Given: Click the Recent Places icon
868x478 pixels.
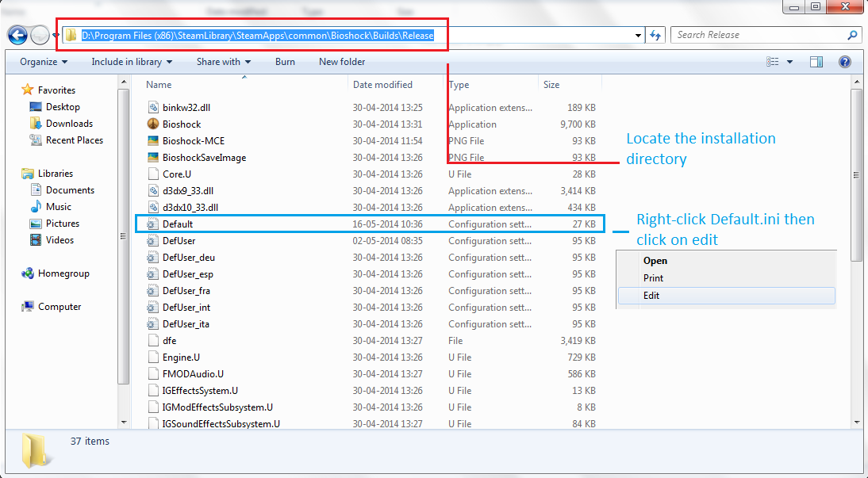Looking at the screenshot, I should point(36,140).
